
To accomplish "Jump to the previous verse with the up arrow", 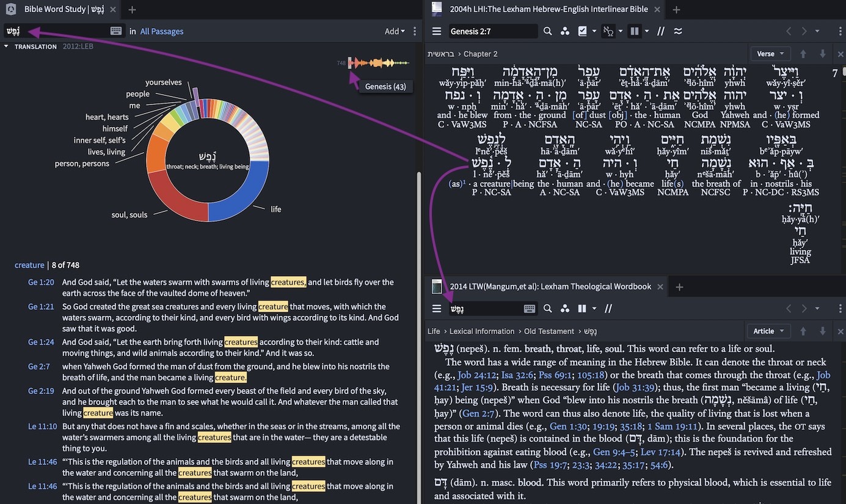I will click(x=803, y=54).
